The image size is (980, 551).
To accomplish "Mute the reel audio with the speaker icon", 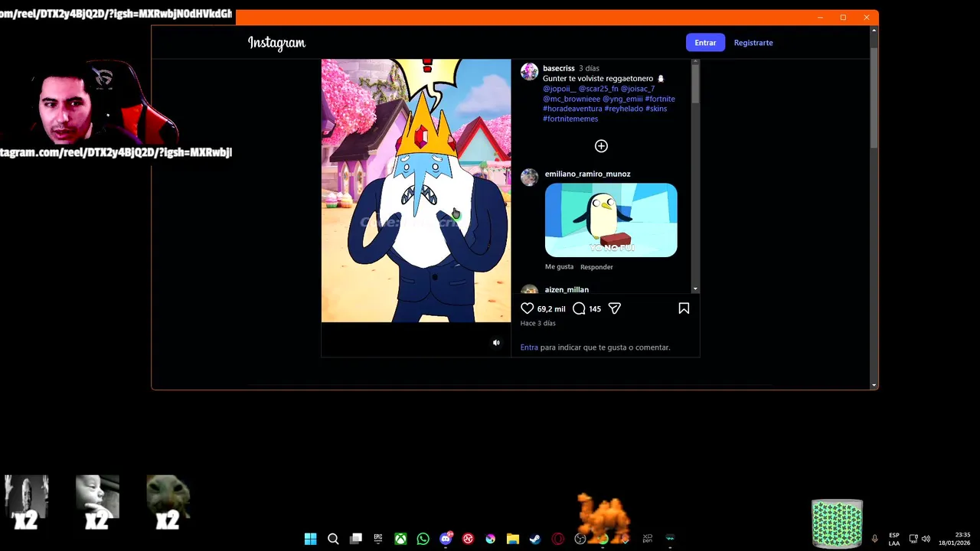I will [x=496, y=343].
